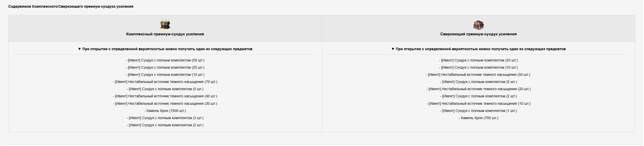Click the Комплексный премиум-сундук chest icon
This screenshot has width=644, height=146.
click(165, 25)
